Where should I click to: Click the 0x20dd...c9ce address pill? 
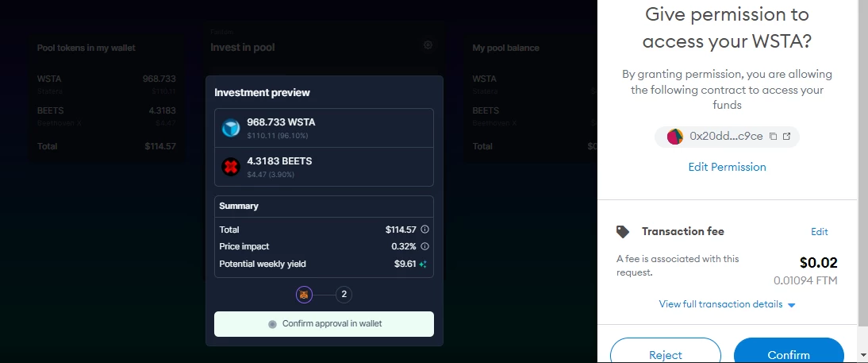[x=727, y=137]
